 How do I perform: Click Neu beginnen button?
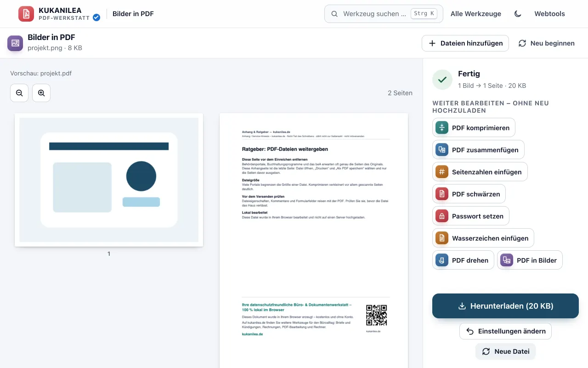tap(547, 43)
